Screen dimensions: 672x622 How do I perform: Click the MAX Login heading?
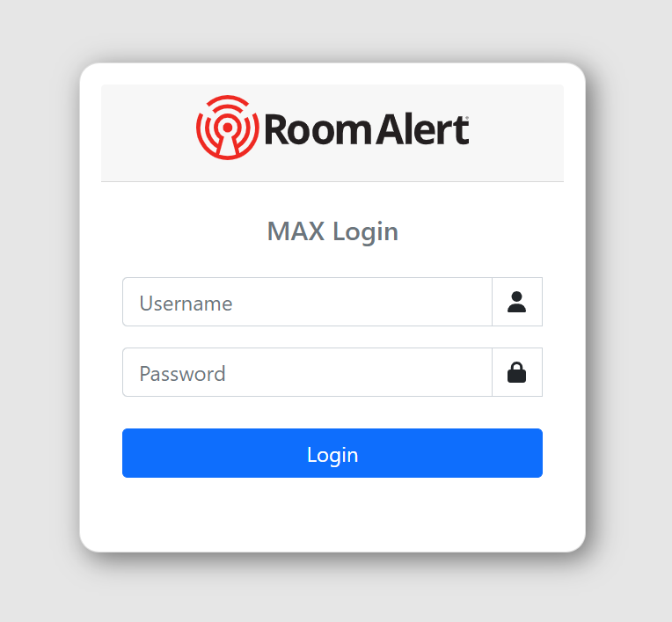pos(332,232)
